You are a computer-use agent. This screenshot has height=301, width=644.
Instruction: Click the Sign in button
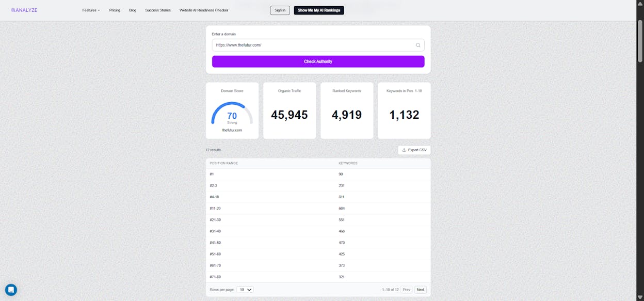point(280,10)
